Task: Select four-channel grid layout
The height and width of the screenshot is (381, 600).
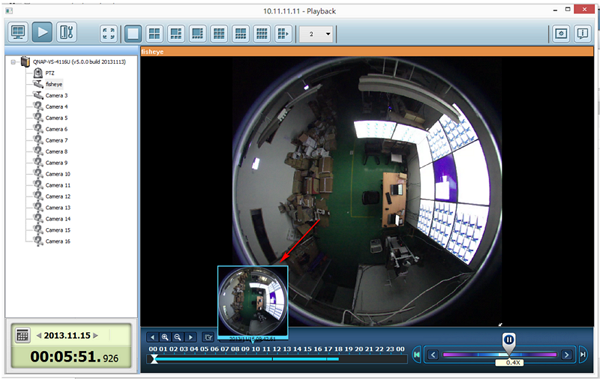Action: coord(154,34)
